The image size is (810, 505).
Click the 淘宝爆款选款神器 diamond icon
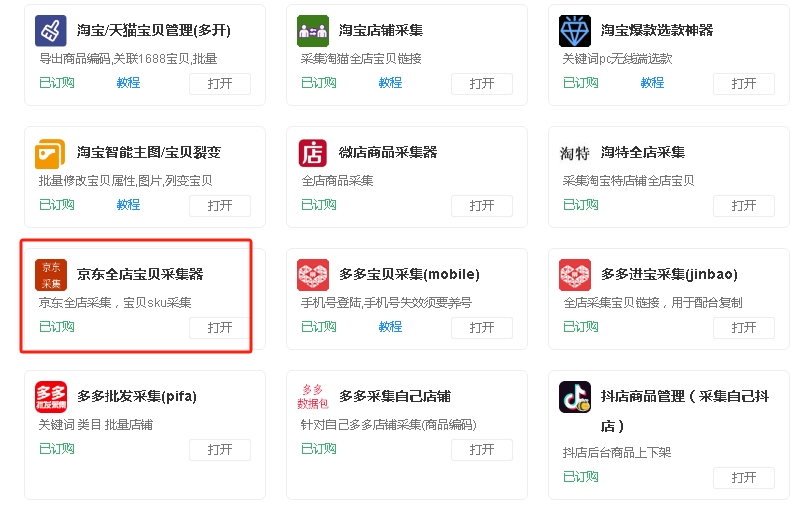tap(574, 31)
